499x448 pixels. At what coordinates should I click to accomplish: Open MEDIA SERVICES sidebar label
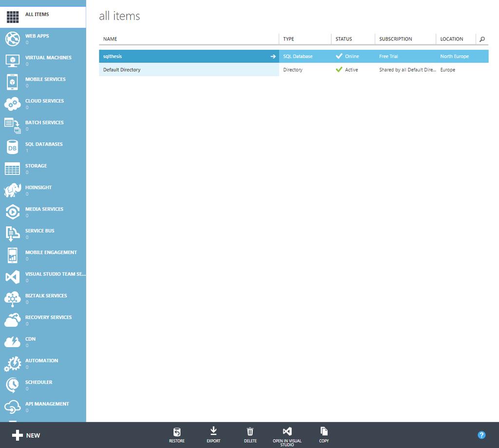coord(44,209)
